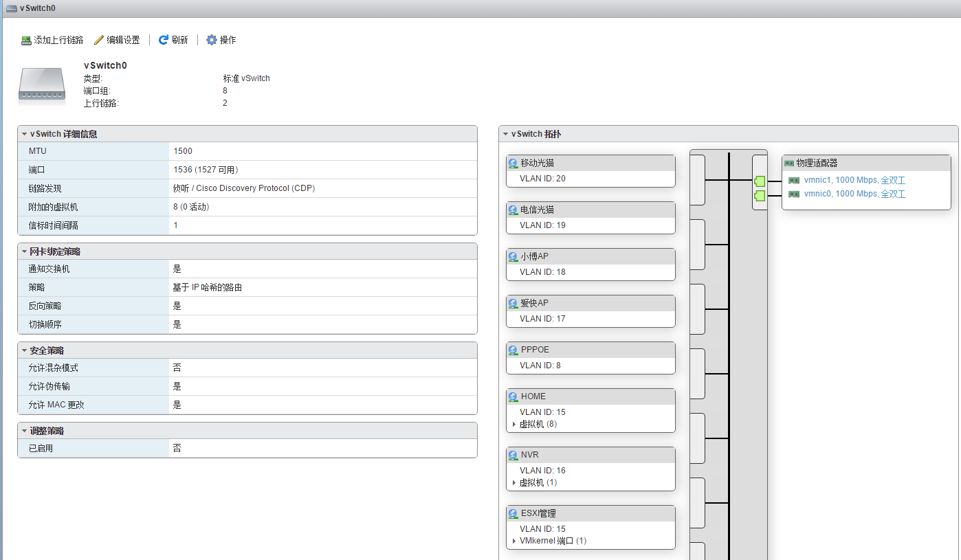Select the 电信光猫 port group box

pos(590,217)
